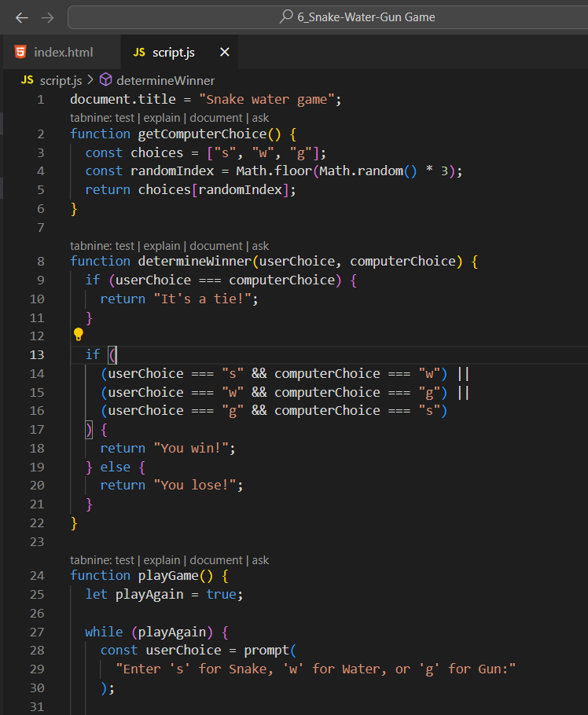Click the 'else' keyword on line 19
Viewport: 588px width, 715px height.
point(115,467)
